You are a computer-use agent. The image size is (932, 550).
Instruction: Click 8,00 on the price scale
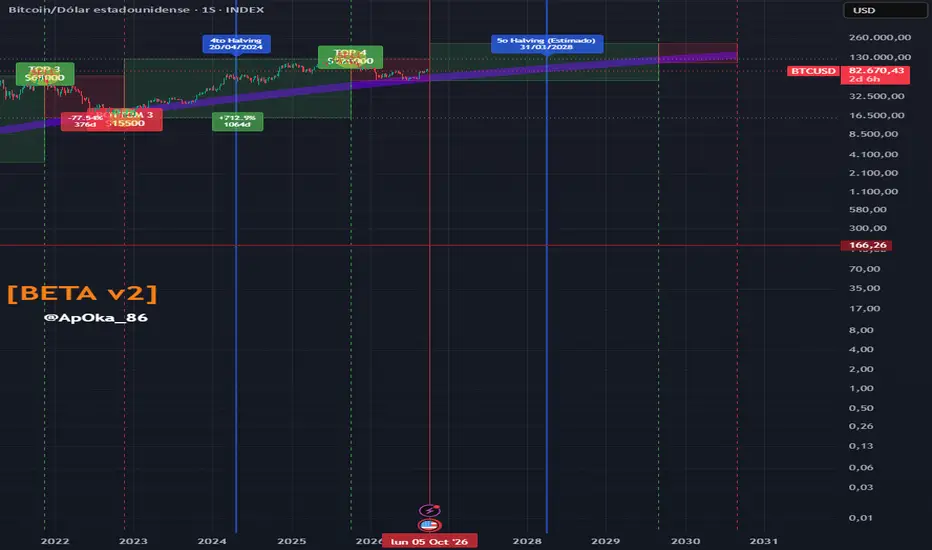click(861, 330)
